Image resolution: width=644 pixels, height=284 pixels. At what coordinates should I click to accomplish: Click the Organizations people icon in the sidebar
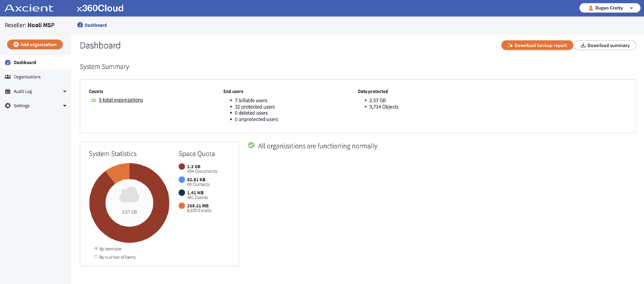(8, 77)
